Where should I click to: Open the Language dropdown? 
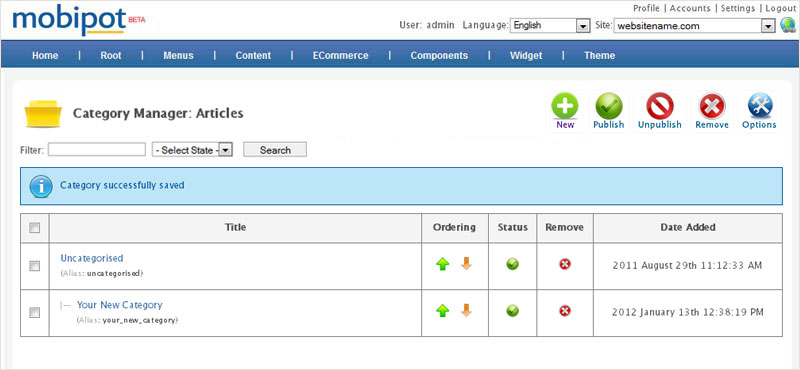(x=550, y=26)
